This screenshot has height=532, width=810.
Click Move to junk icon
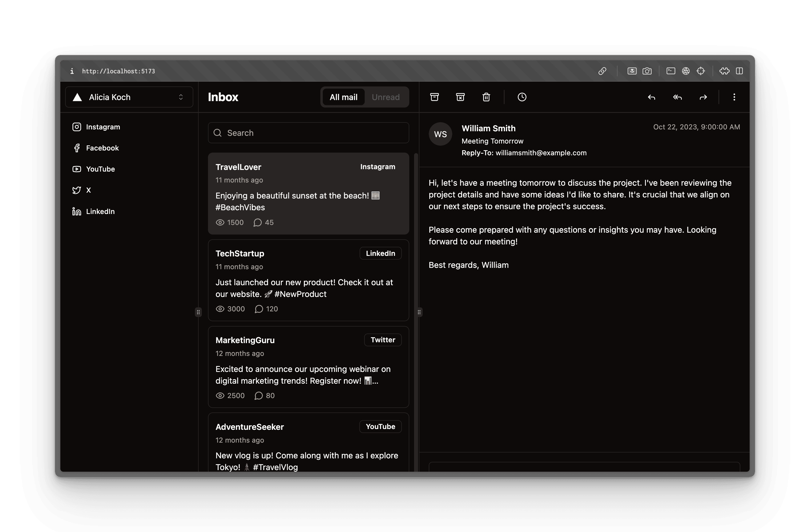460,97
